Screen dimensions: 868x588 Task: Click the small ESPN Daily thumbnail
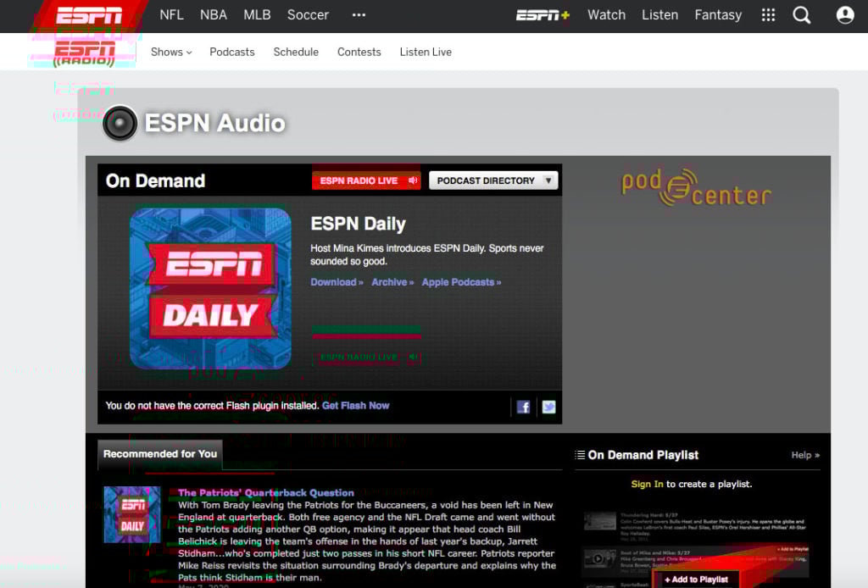131,514
